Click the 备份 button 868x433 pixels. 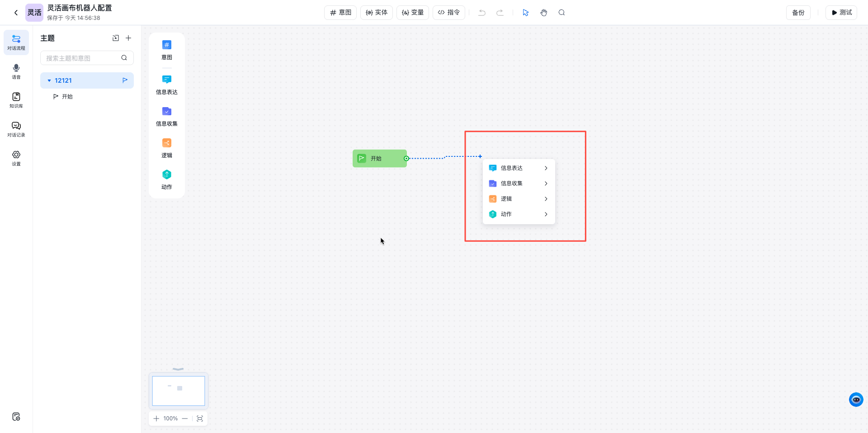[798, 13]
